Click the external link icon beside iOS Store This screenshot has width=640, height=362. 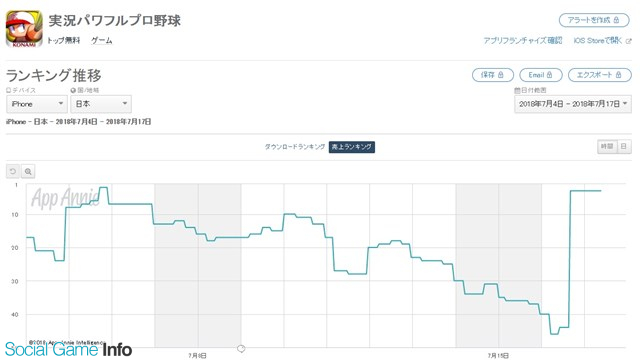click(629, 41)
